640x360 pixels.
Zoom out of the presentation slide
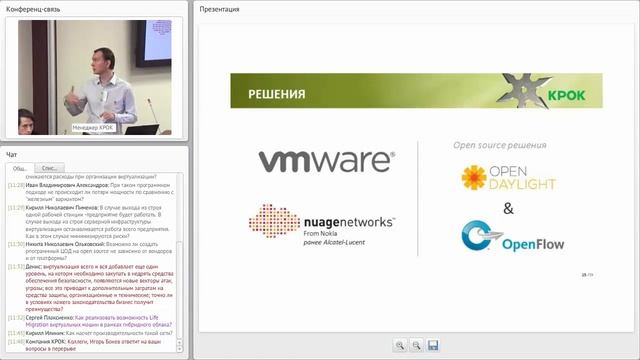[416, 345]
